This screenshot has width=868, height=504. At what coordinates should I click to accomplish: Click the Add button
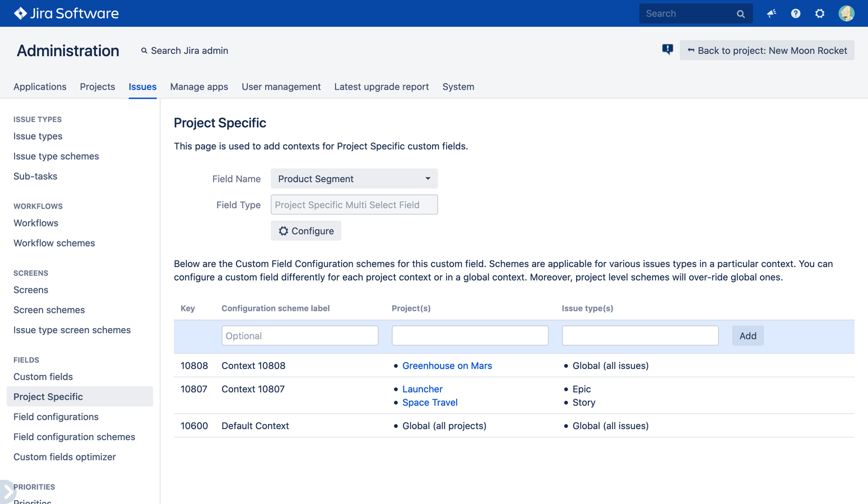pyautogui.click(x=748, y=336)
